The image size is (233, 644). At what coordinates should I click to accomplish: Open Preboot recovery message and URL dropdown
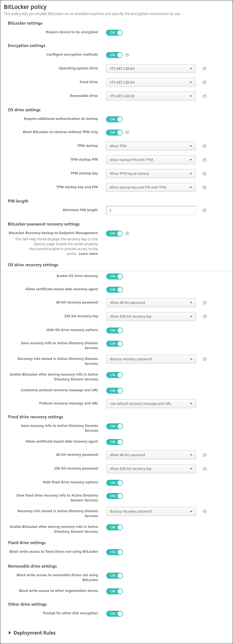tap(151, 404)
